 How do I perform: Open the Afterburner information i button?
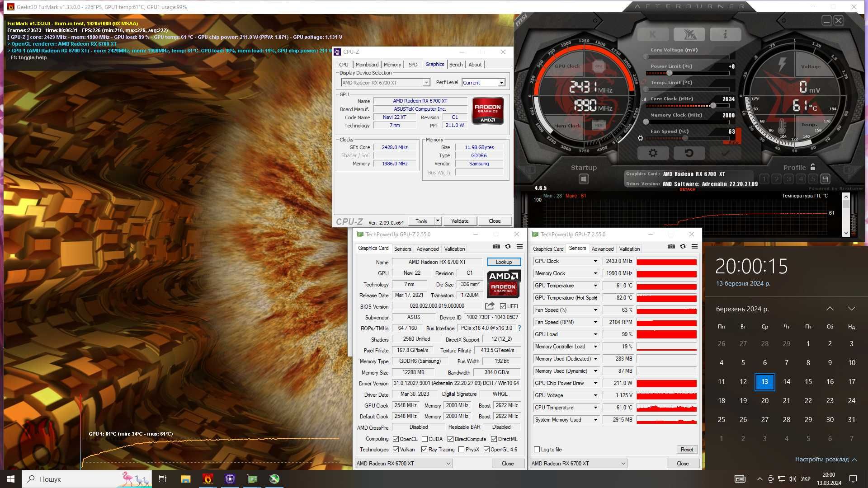pyautogui.click(x=725, y=34)
